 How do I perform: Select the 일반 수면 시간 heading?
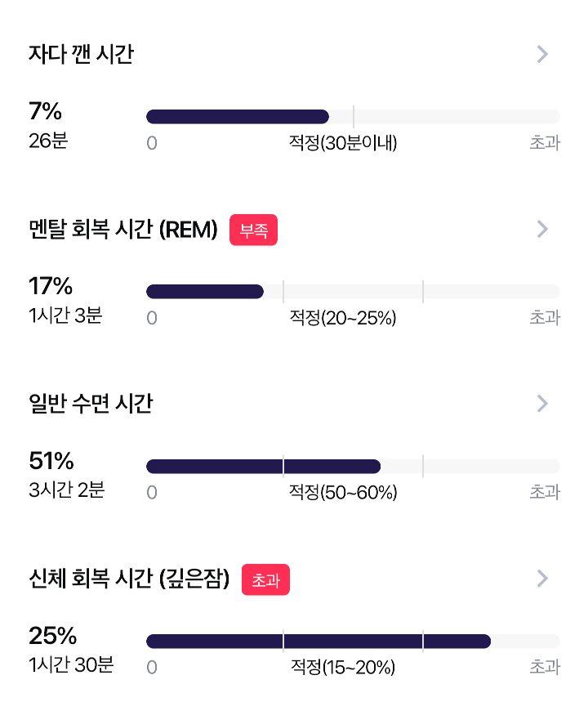point(91,403)
